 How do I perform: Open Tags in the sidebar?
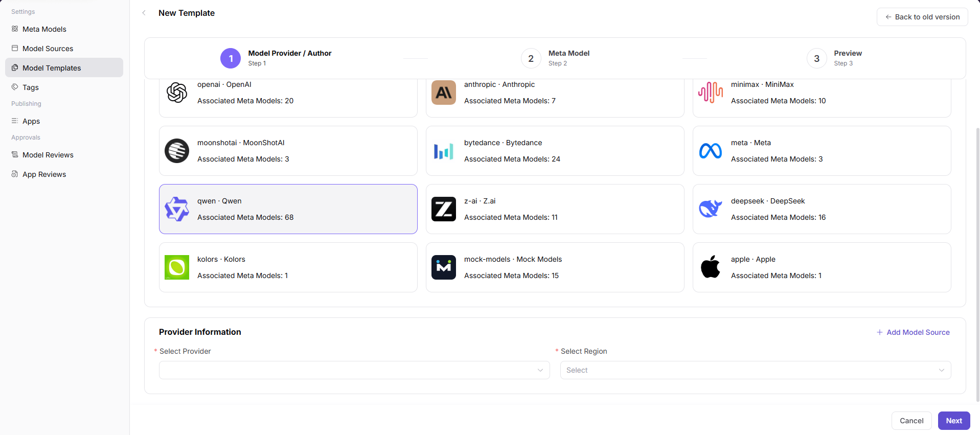click(x=64, y=87)
